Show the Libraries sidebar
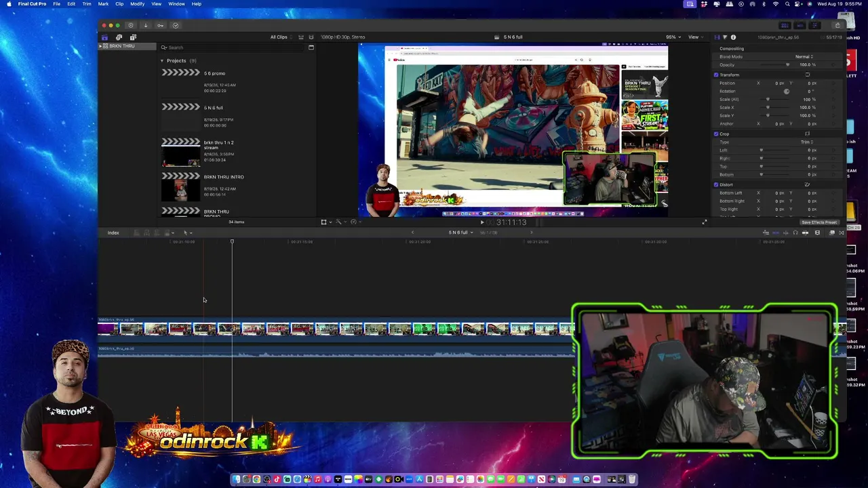This screenshot has height=488, width=868. (x=104, y=37)
